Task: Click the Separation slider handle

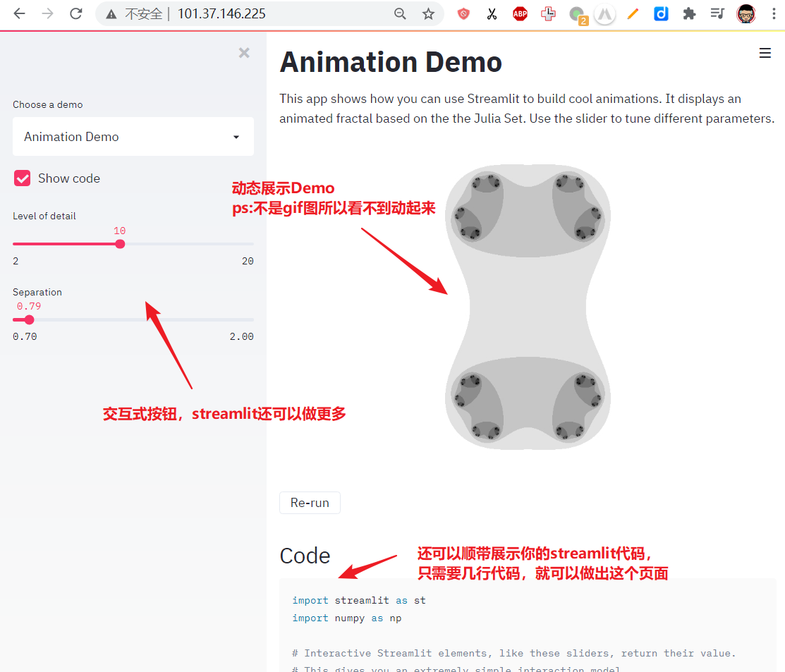Action: [x=29, y=319]
